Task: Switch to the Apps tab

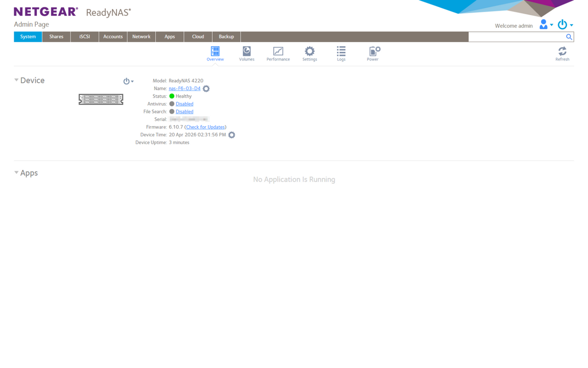Action: click(170, 37)
